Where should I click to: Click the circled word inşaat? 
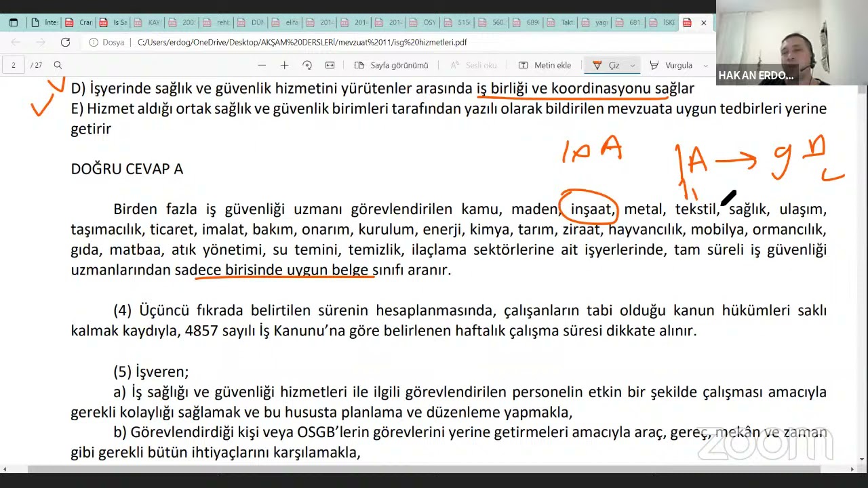pos(591,209)
